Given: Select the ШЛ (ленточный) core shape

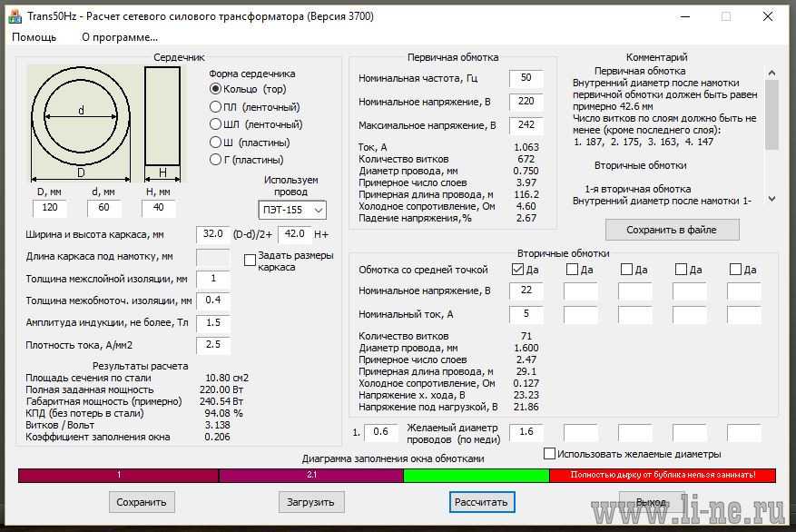Looking at the screenshot, I should 256,124.
